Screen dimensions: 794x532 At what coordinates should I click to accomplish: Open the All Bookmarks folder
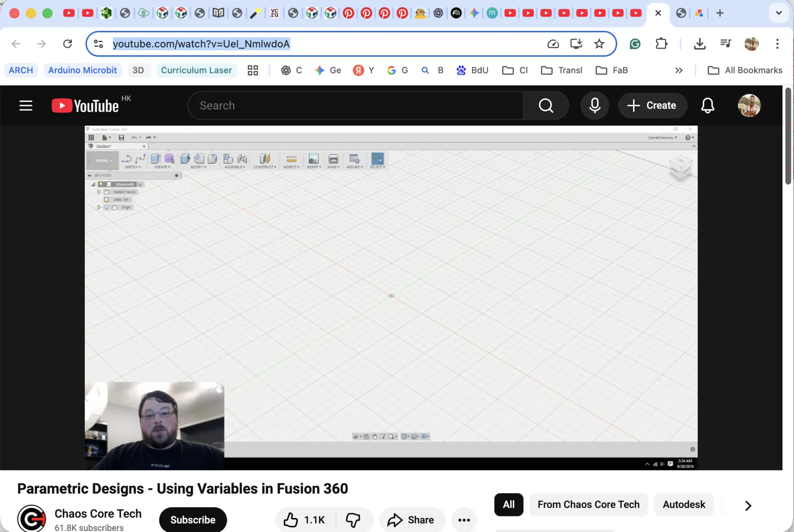click(744, 70)
